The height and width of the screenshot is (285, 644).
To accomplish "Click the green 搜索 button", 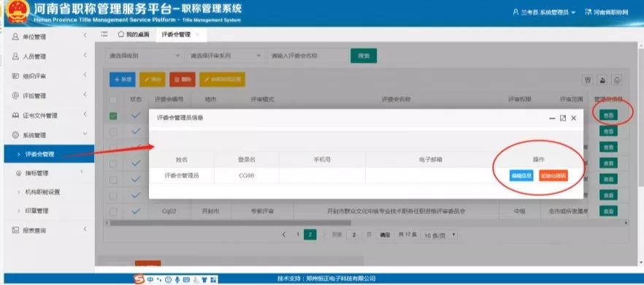I will pyautogui.click(x=364, y=56).
